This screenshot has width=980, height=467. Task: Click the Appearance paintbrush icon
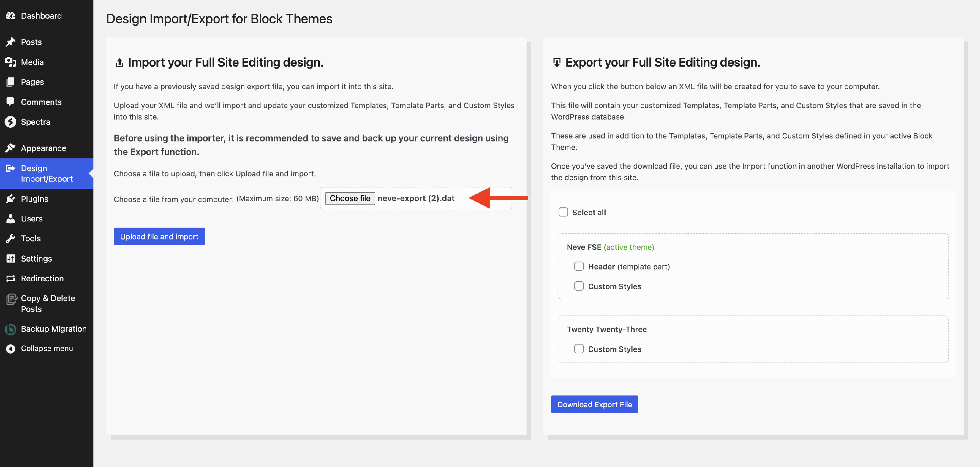[11, 148]
